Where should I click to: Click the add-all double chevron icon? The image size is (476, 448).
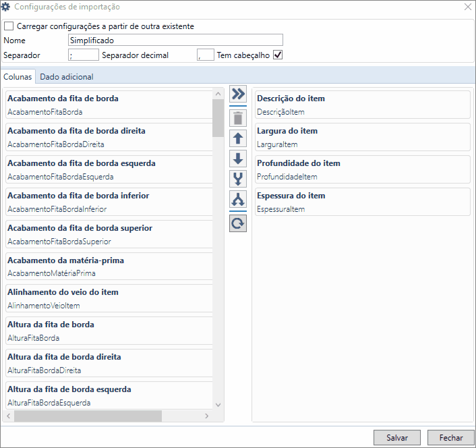click(238, 94)
